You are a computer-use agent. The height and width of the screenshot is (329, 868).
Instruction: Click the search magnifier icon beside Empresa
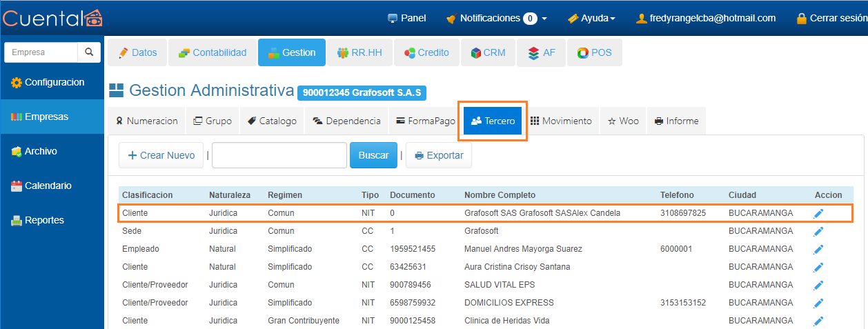[x=88, y=52]
